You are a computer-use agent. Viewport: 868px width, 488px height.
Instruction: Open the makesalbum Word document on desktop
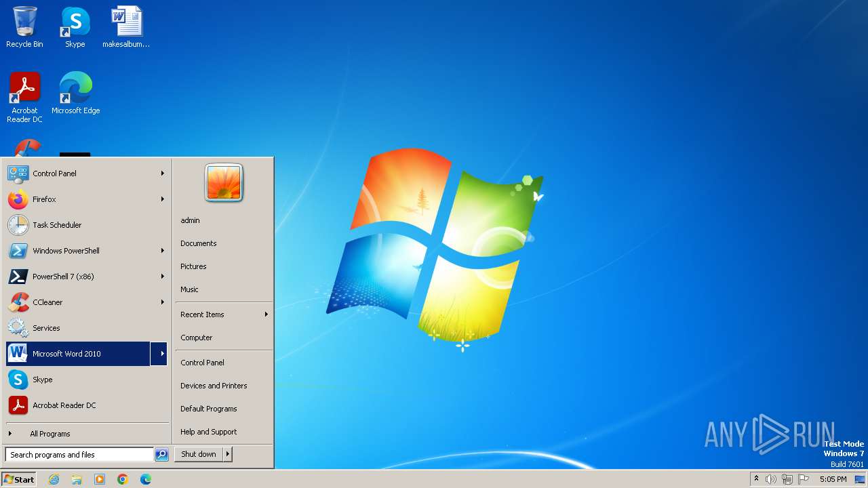(x=126, y=27)
